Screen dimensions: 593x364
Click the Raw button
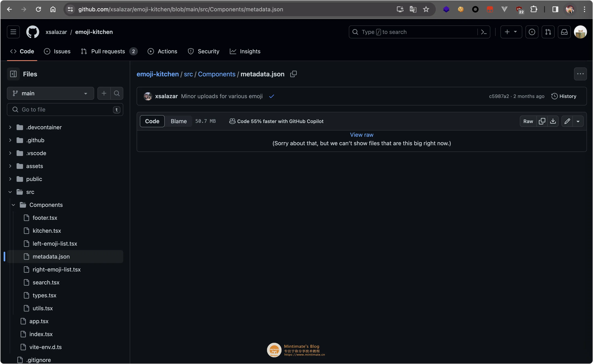coord(528,121)
